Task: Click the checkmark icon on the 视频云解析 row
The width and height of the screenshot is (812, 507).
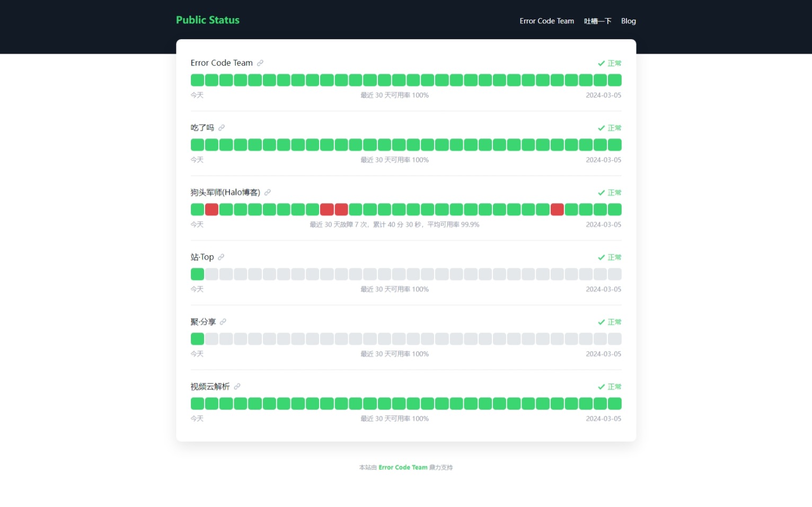Action: [601, 387]
